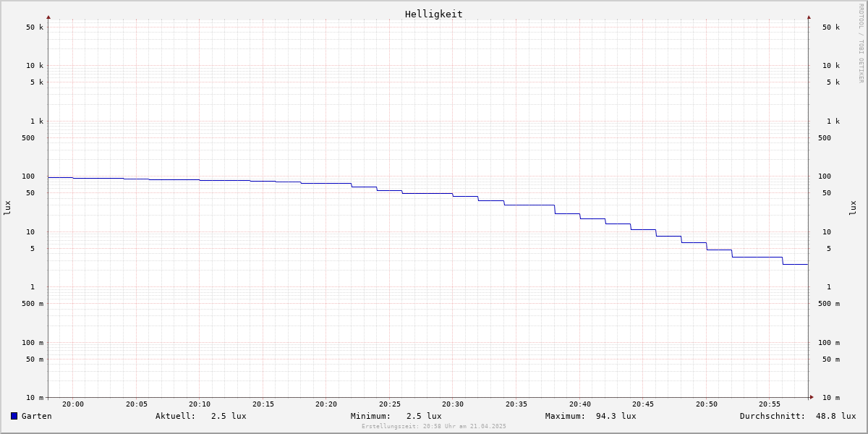Click the '1' label on right axis
Image resolution: width=868 pixels, height=434 pixels.
coord(829,287)
